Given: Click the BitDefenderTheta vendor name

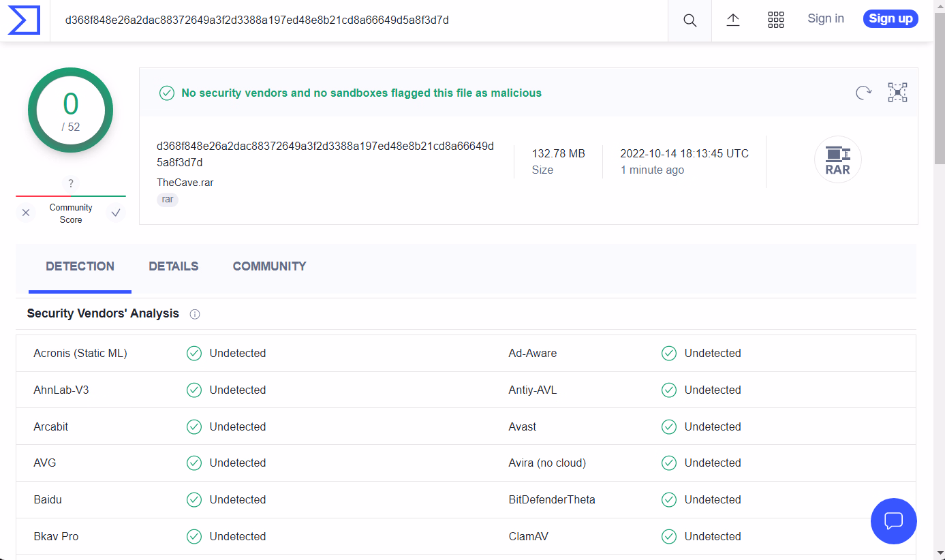Looking at the screenshot, I should 552,499.
